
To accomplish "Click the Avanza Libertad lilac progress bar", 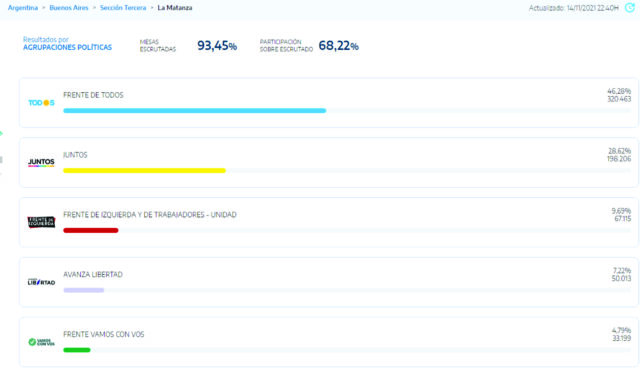I will tap(84, 290).
